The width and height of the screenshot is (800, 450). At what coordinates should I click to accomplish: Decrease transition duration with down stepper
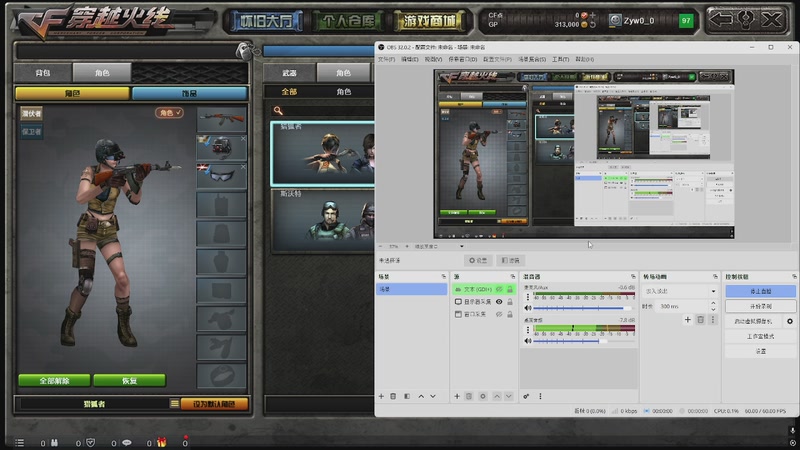(x=713, y=309)
